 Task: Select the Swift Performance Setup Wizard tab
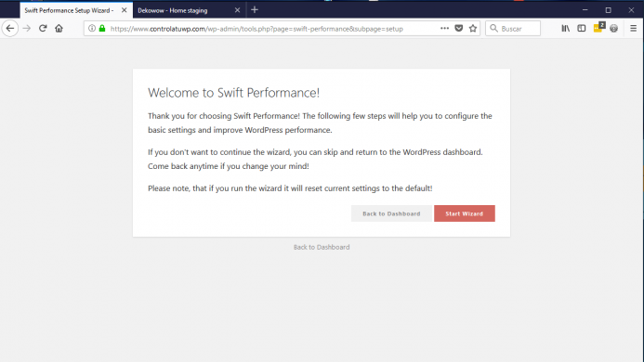point(70,10)
